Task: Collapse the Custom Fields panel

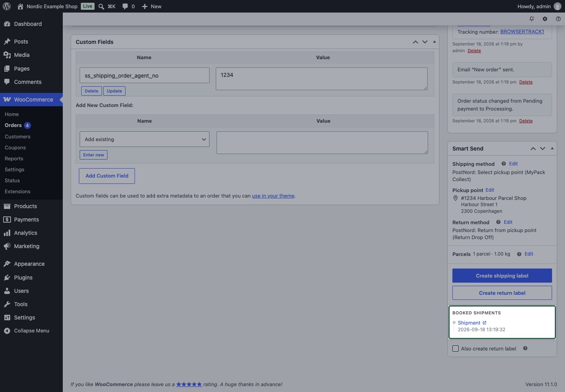Action: pyautogui.click(x=434, y=42)
